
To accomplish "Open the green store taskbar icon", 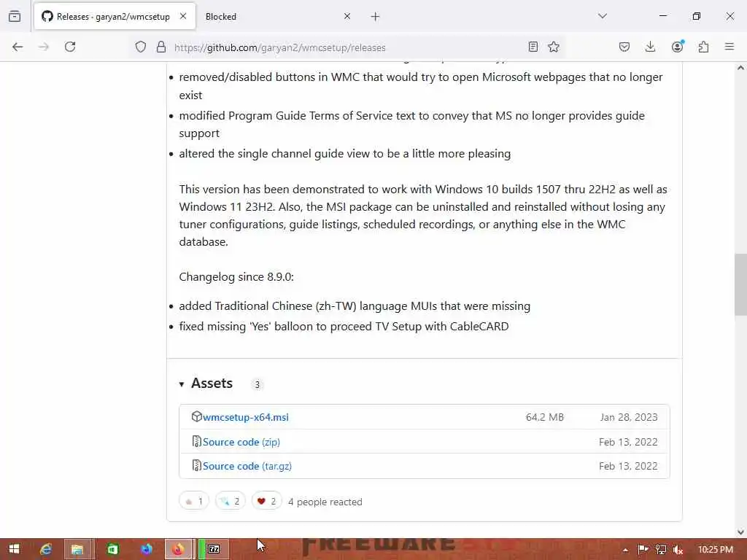I will 112,549.
